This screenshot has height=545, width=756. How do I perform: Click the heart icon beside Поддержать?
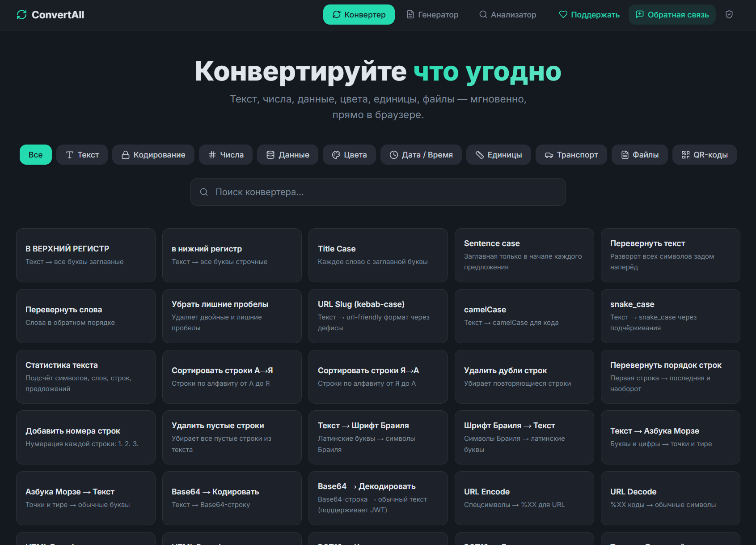click(x=563, y=15)
